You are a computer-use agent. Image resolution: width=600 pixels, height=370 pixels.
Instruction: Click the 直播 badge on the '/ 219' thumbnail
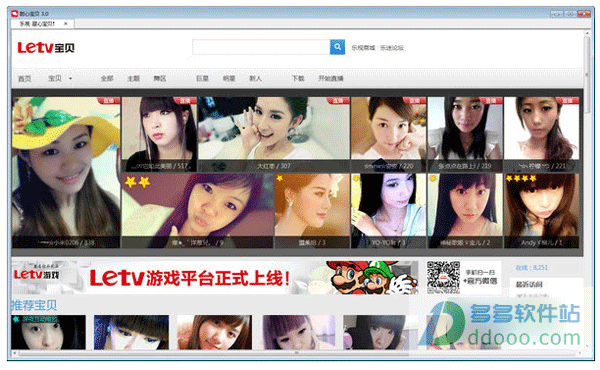tap(491, 101)
